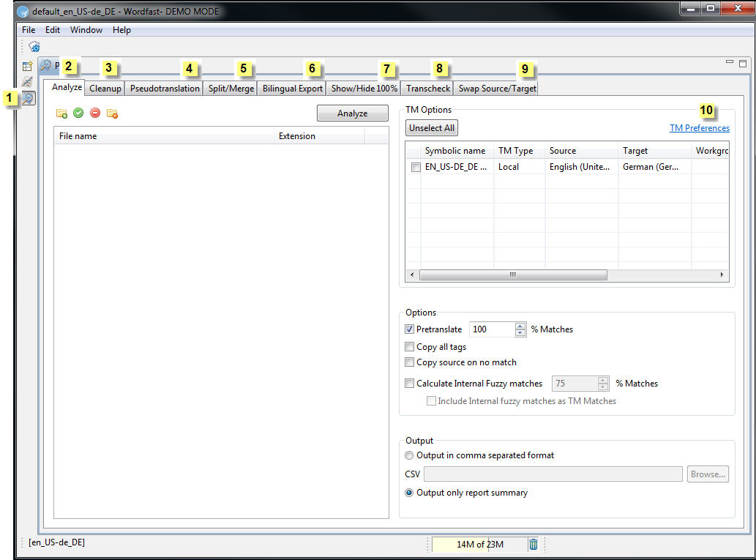Maximize the PM view panel
Screen dimensions: 756x560
[x=743, y=63]
